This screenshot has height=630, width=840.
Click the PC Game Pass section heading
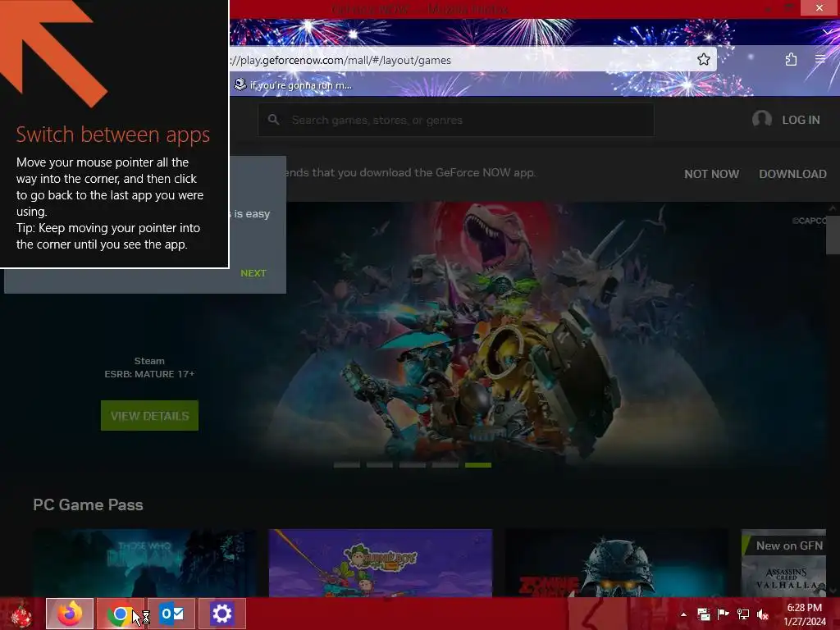click(x=88, y=504)
